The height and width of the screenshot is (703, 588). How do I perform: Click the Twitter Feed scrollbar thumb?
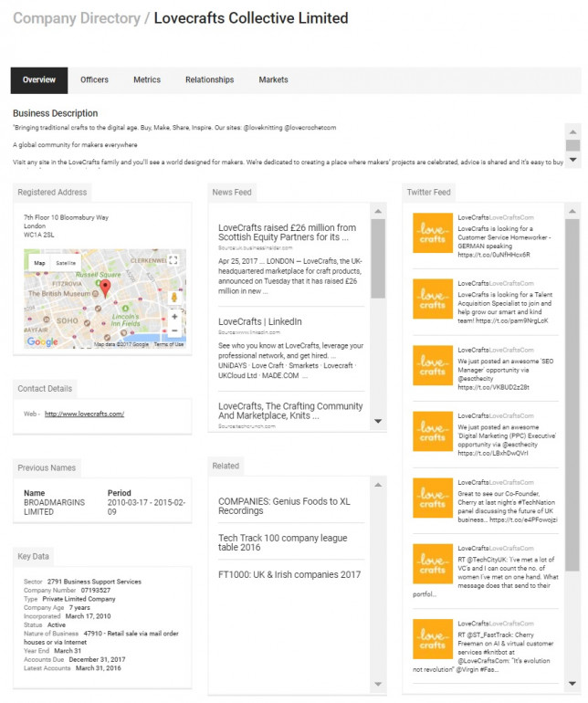point(572,395)
